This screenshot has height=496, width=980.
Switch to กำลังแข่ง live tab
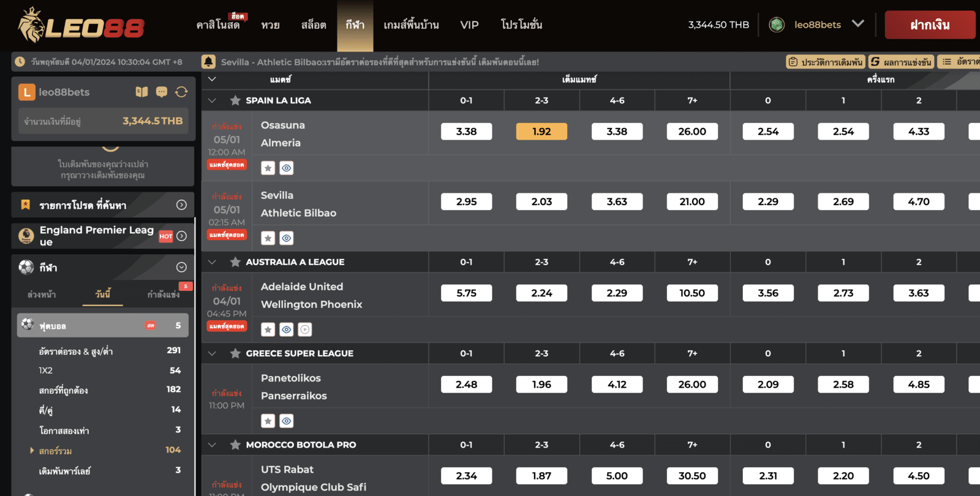point(163,295)
